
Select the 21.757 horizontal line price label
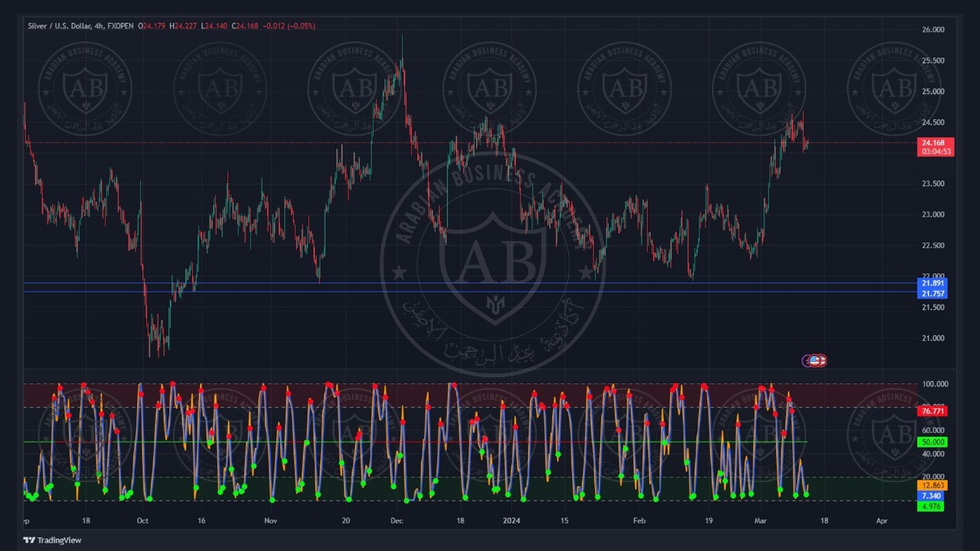click(x=933, y=294)
